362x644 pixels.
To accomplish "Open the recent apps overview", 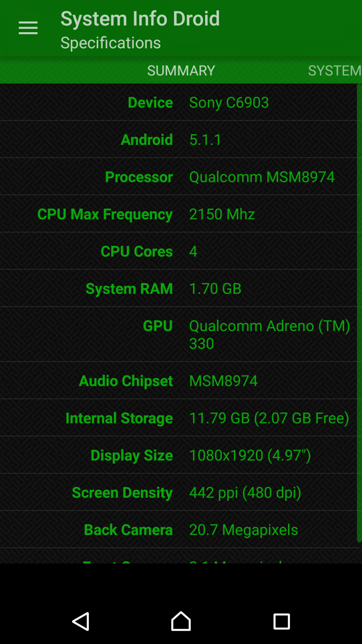I will click(x=282, y=621).
